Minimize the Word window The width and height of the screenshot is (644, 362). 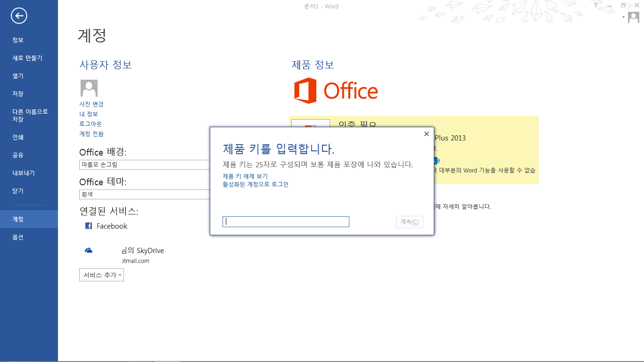coord(610,5)
